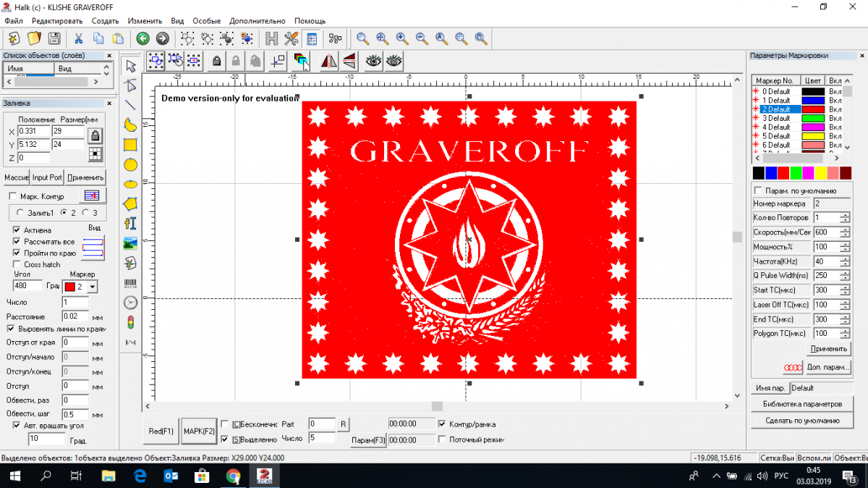This screenshot has height=488, width=868.
Task: Open the Особые menu
Action: click(x=207, y=21)
